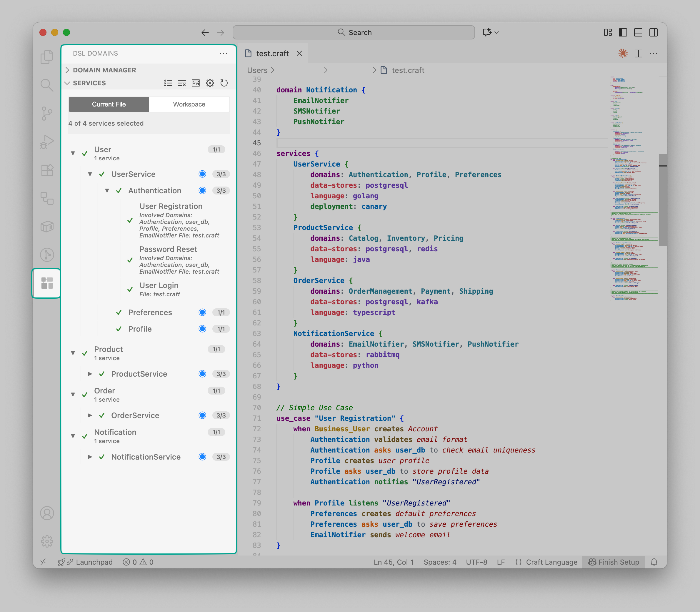Click the collapse-all icon in Services header
The image size is (700, 612).
click(x=181, y=83)
